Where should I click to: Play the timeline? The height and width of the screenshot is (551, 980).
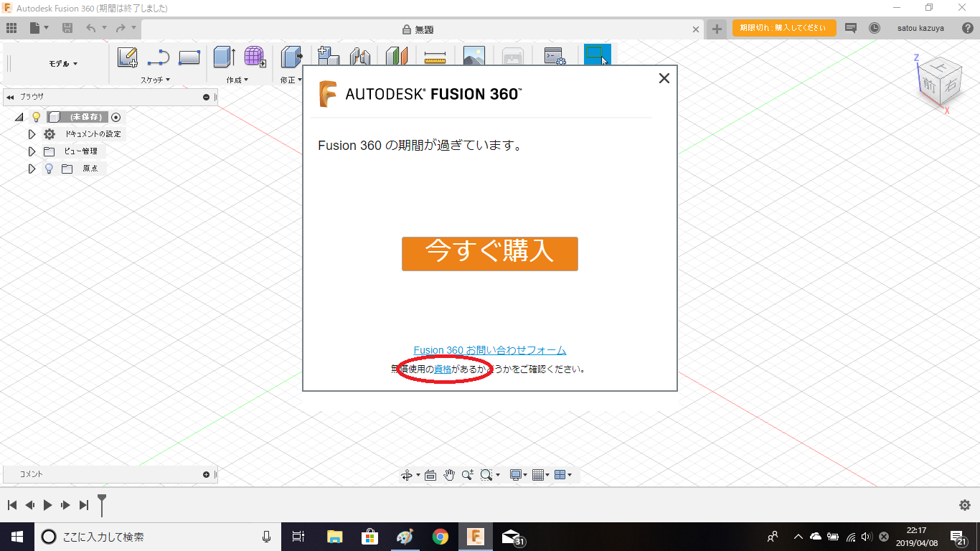tap(47, 505)
